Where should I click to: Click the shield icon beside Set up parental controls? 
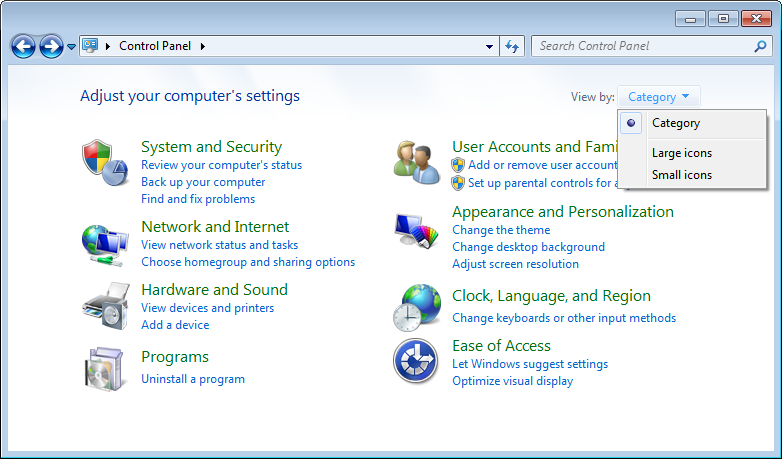click(x=458, y=183)
